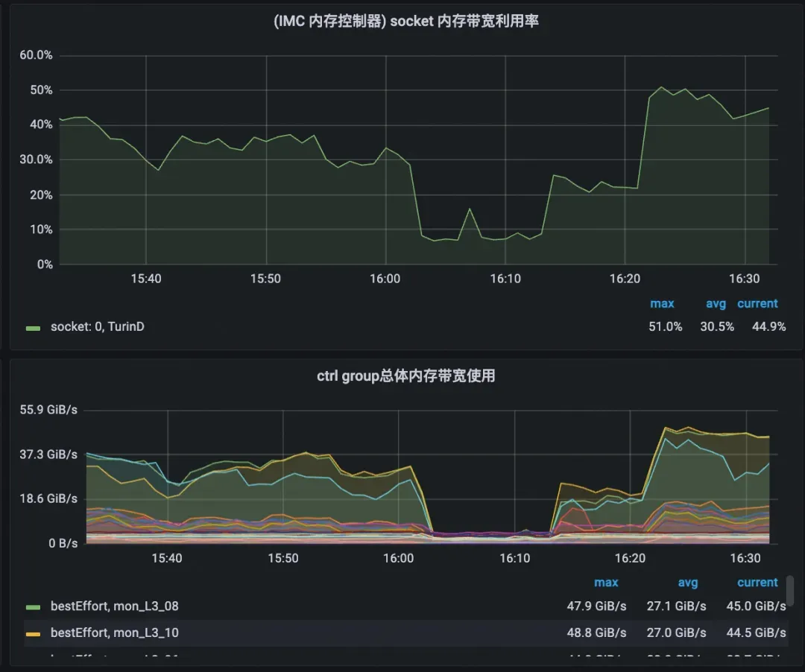Click the green color swatch for mon_L3_08

33,607
